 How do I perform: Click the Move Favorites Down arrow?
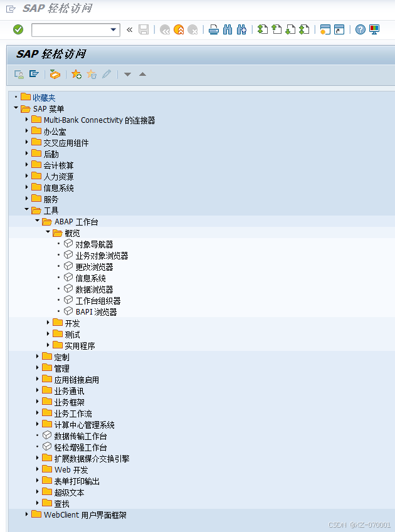pos(128,75)
